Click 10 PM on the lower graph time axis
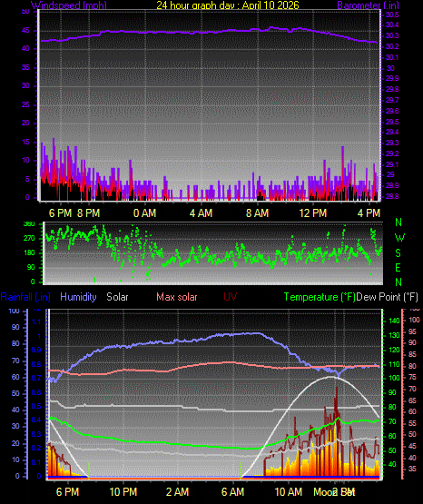This screenshot has height=504, width=423. (x=123, y=492)
